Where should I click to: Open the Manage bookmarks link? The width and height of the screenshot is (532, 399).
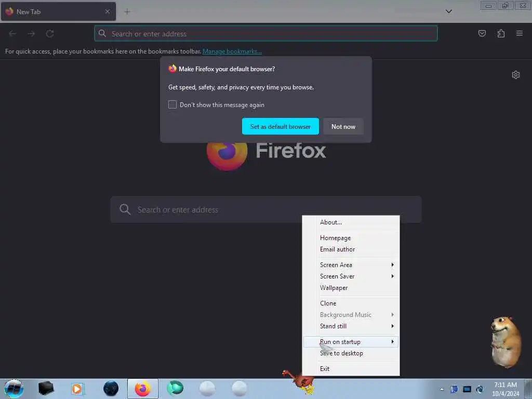232,51
